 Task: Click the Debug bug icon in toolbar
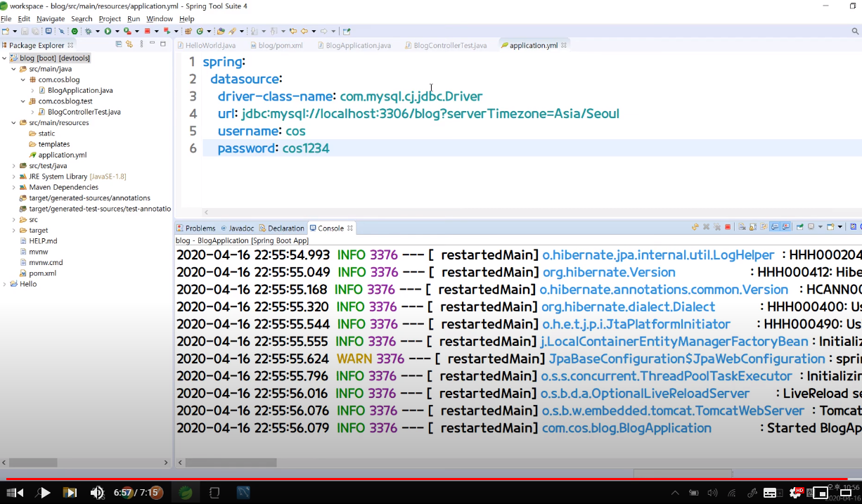coord(89,31)
